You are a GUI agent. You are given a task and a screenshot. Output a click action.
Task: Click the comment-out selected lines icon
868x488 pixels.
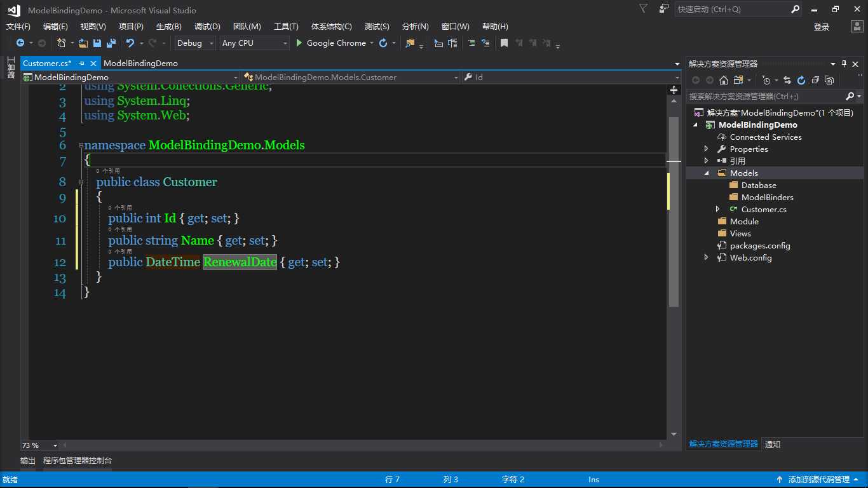pos(471,43)
